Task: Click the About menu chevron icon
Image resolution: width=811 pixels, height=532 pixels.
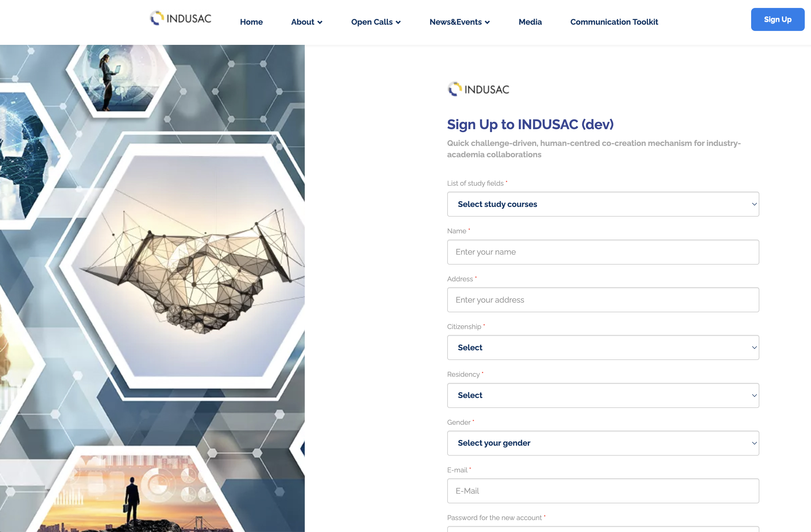Action: [x=320, y=22]
